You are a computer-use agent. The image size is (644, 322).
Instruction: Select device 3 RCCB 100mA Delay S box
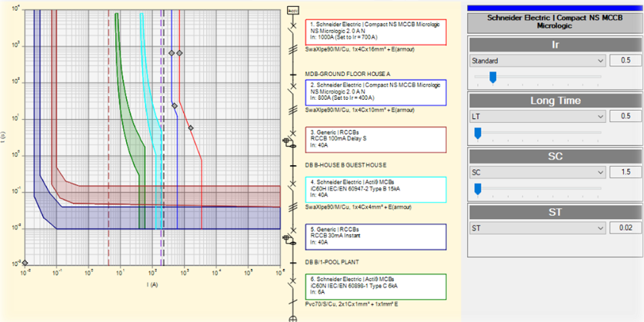pos(375,140)
